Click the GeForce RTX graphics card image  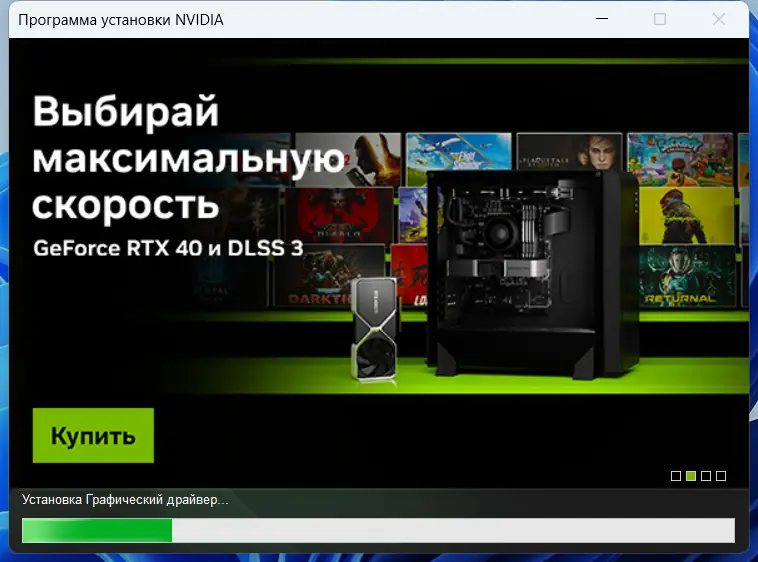click(x=375, y=330)
